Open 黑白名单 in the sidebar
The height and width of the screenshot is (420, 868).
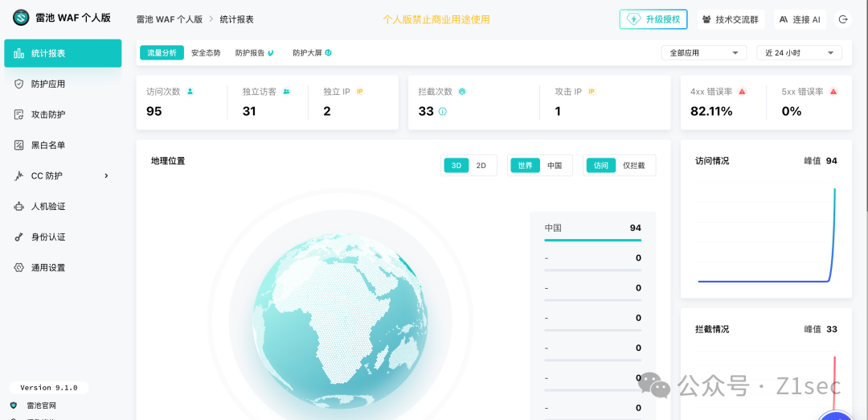point(63,145)
